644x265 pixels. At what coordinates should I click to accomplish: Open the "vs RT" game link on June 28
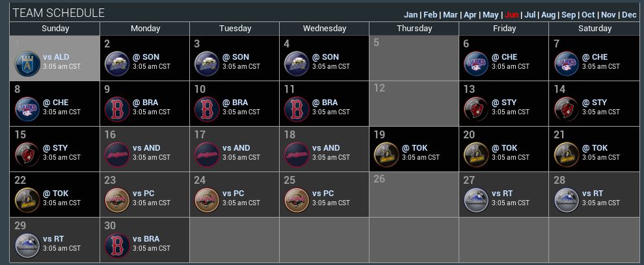coord(593,194)
